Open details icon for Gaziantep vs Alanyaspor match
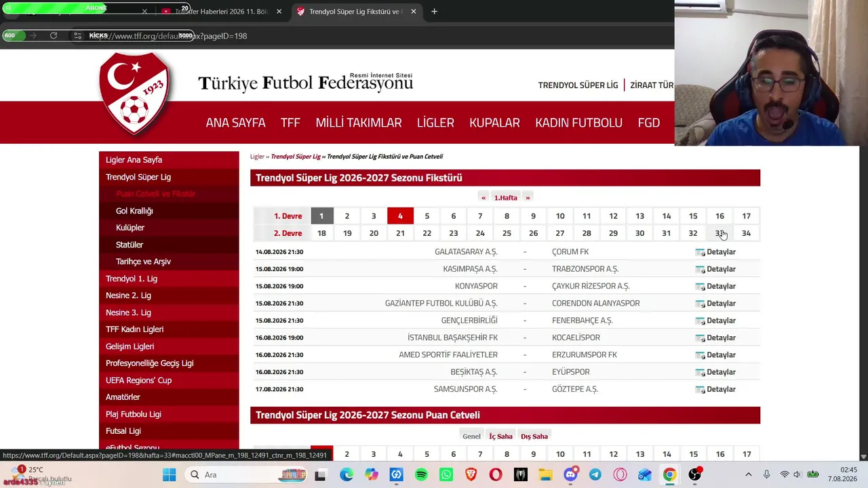The image size is (868, 488). click(x=700, y=304)
